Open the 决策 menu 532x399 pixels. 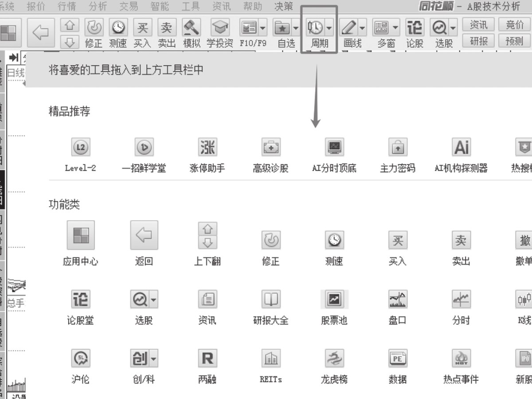(x=284, y=7)
